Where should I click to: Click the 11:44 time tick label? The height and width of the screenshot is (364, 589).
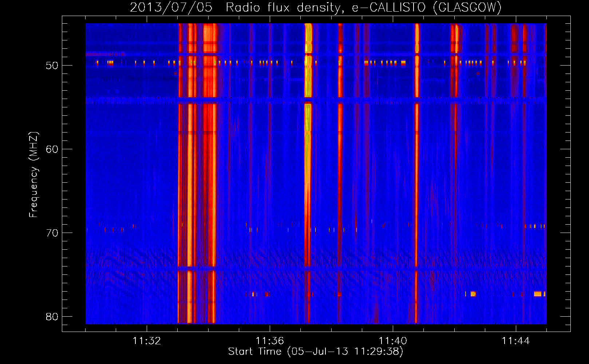516,341
